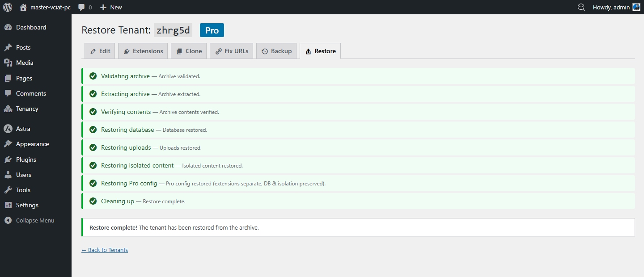644x277 pixels.
Task: Switch to the Clone tab
Action: pos(188,50)
